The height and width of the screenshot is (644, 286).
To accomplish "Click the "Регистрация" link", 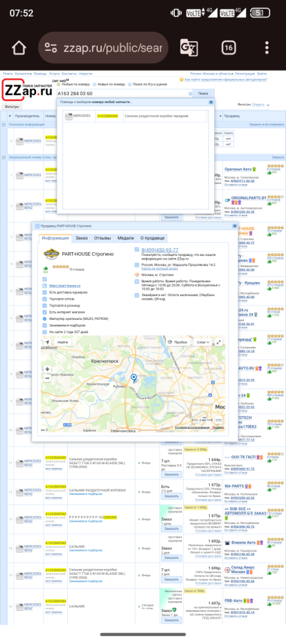I will [245, 74].
